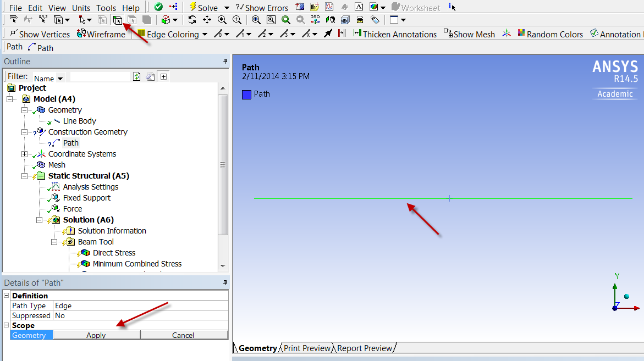Screen dimensions: 644x361
Task: Click the green checkmark icon by Help
Action: tap(158, 7)
